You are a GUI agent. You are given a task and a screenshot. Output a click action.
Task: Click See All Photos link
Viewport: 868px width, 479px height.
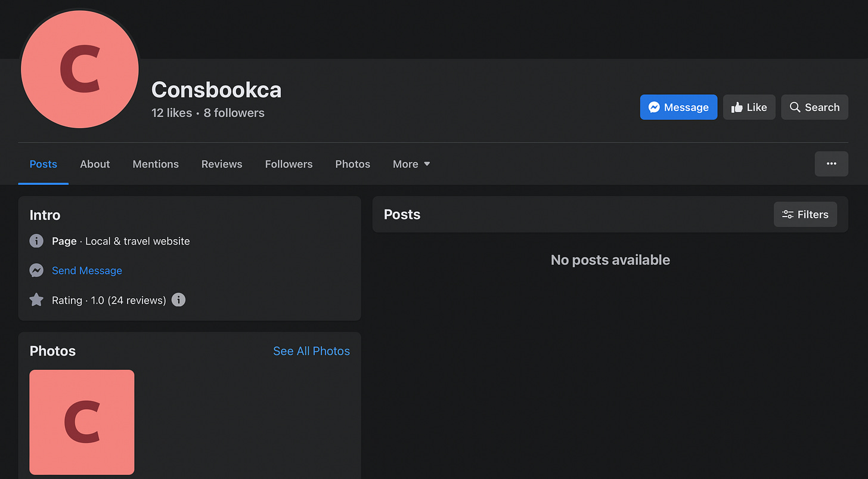(x=311, y=351)
